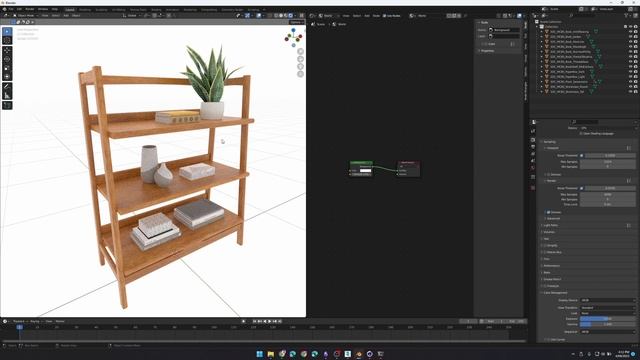Open the Global transform orientation dropdown
Viewport: 640px width, 360px height.
click(x=131, y=16)
